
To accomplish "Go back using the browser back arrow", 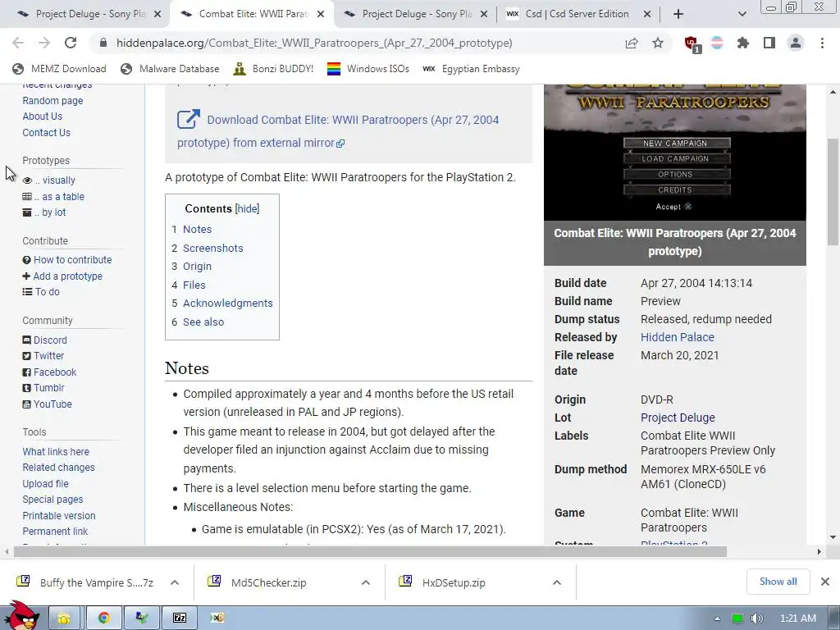I will click(18, 43).
